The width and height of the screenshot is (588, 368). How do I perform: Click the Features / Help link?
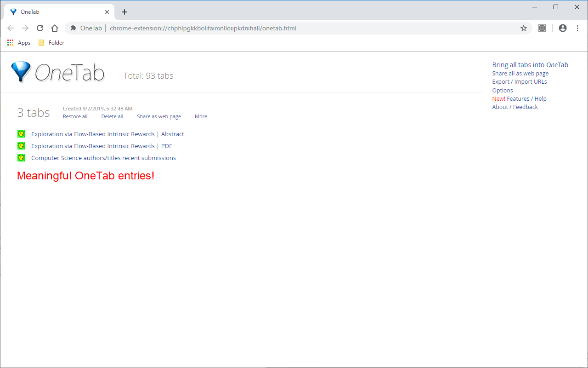(526, 98)
